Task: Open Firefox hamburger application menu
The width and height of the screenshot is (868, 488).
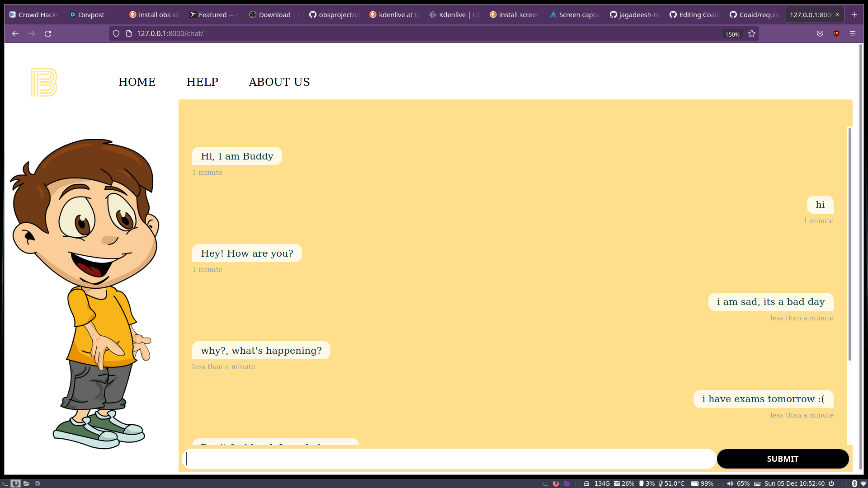Action: pos(853,33)
